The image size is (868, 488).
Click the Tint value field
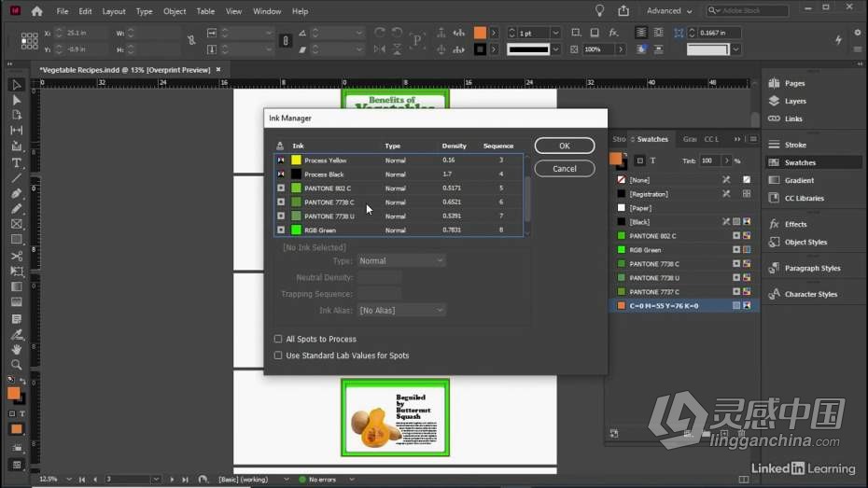(x=709, y=160)
